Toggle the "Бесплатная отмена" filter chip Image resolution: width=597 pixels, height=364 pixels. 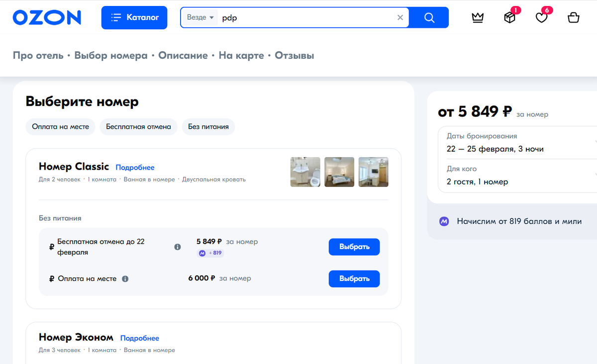[x=138, y=127]
